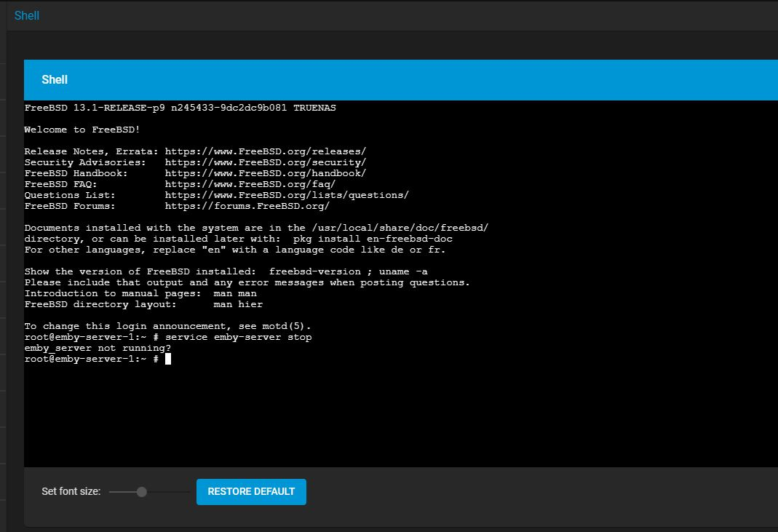Viewport: 778px width, 532px height.
Task: Click the forums.FreeBSD.org URL
Action: click(247, 206)
